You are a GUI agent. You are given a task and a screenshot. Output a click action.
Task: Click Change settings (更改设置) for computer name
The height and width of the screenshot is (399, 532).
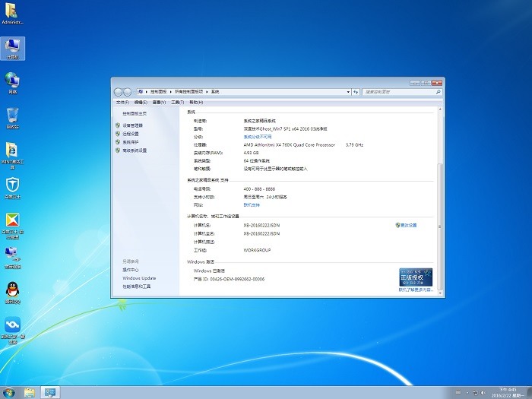click(408, 226)
